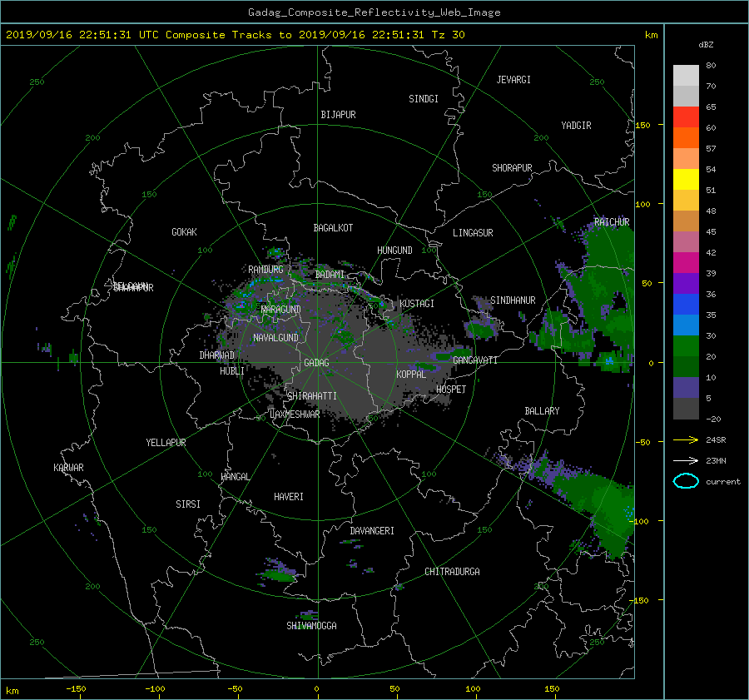
Task: Click the white 23MN track arrow icon
Action: [686, 460]
